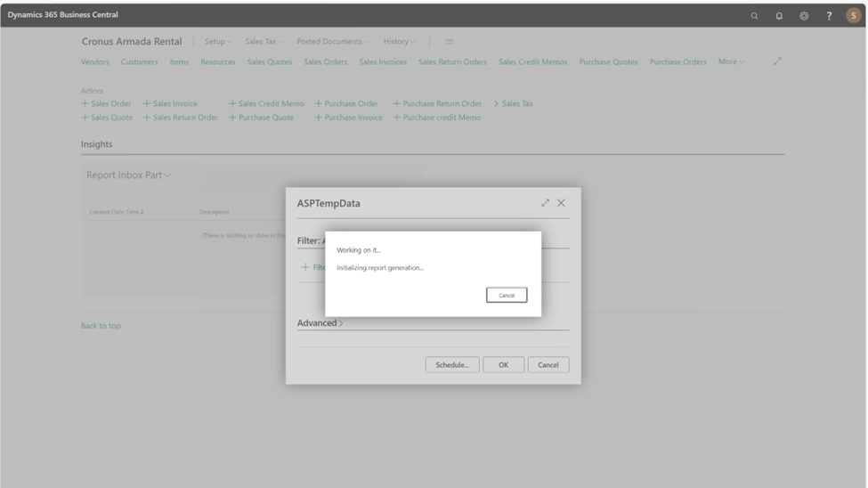Open the Posted Documents dropdown

(333, 42)
